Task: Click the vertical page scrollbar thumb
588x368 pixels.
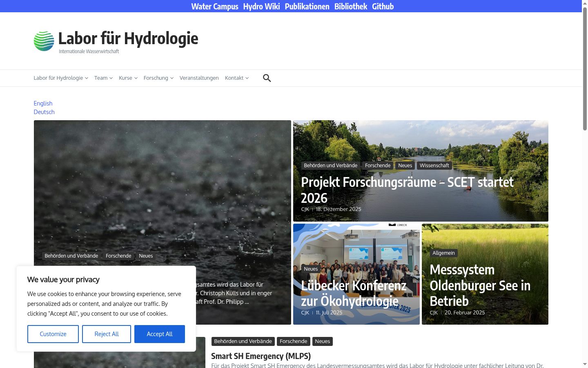Action: pos(585,69)
